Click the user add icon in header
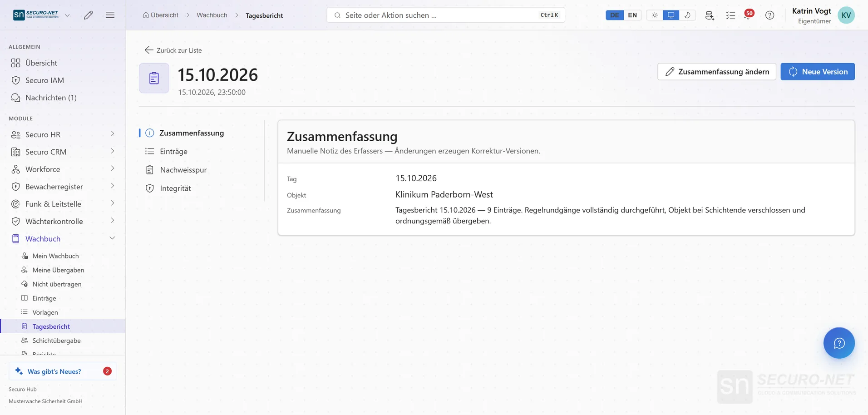This screenshot has height=415, width=868. (710, 15)
